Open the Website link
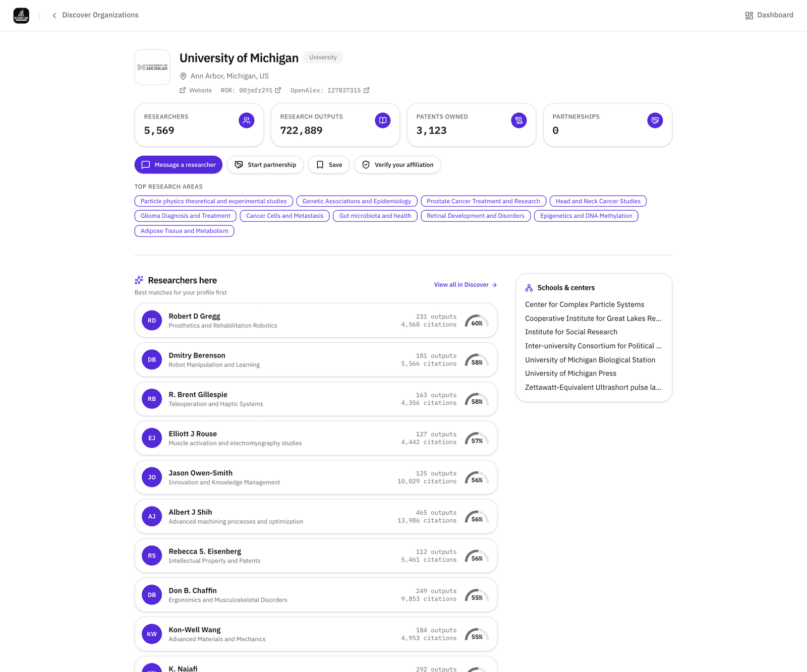 200,90
